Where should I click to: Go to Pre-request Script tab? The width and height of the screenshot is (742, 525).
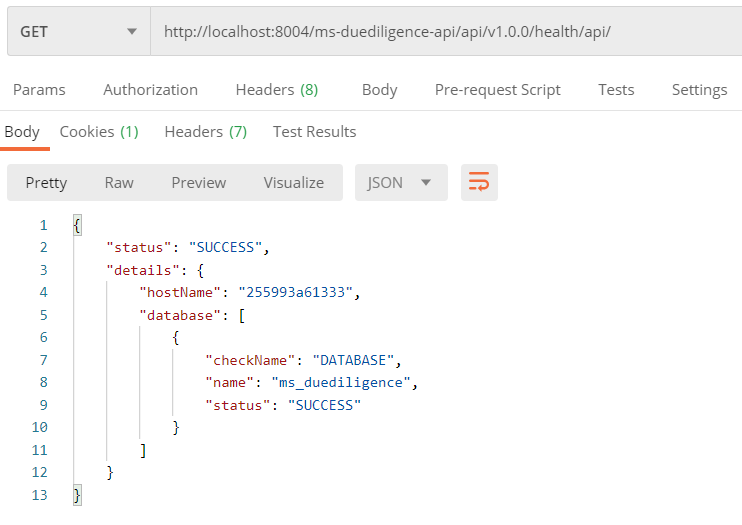pos(497,89)
